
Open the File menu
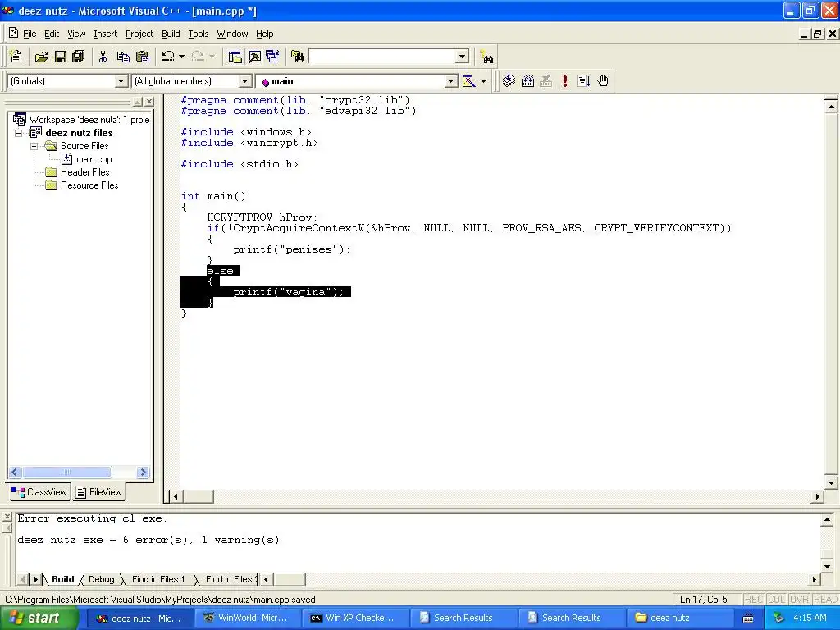coord(30,34)
